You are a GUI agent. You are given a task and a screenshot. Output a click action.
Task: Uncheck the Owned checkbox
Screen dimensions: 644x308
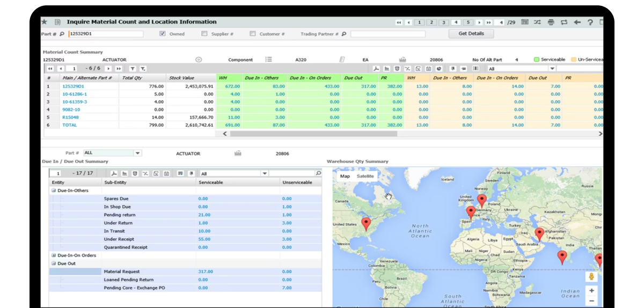click(x=162, y=34)
